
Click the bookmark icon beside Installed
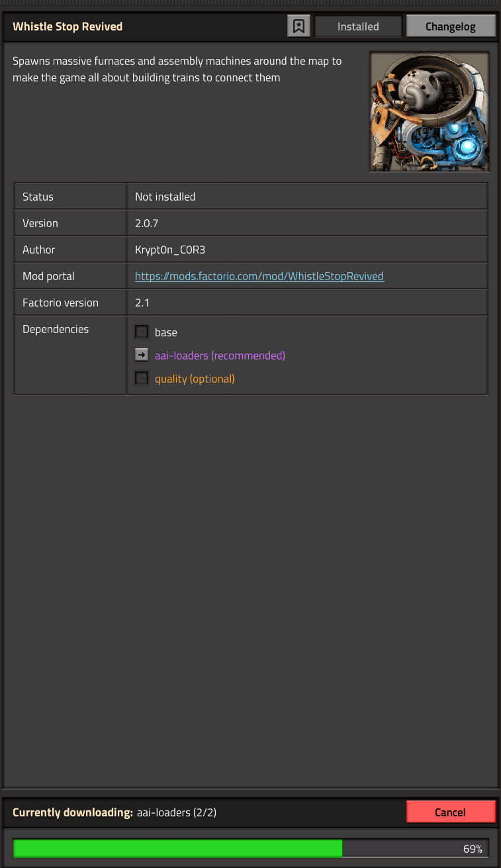coord(299,26)
